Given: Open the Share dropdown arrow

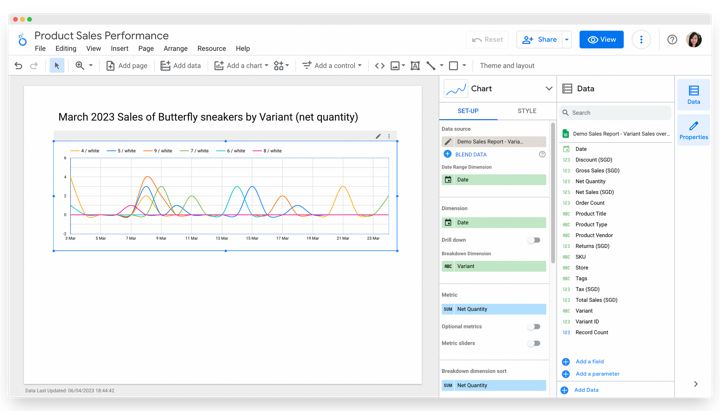Looking at the screenshot, I should tap(567, 39).
